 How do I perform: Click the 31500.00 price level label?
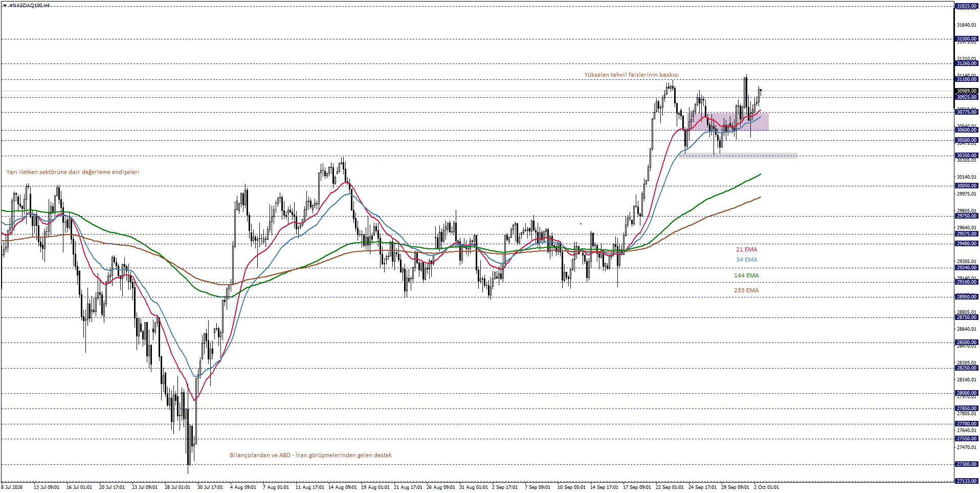coord(967,39)
